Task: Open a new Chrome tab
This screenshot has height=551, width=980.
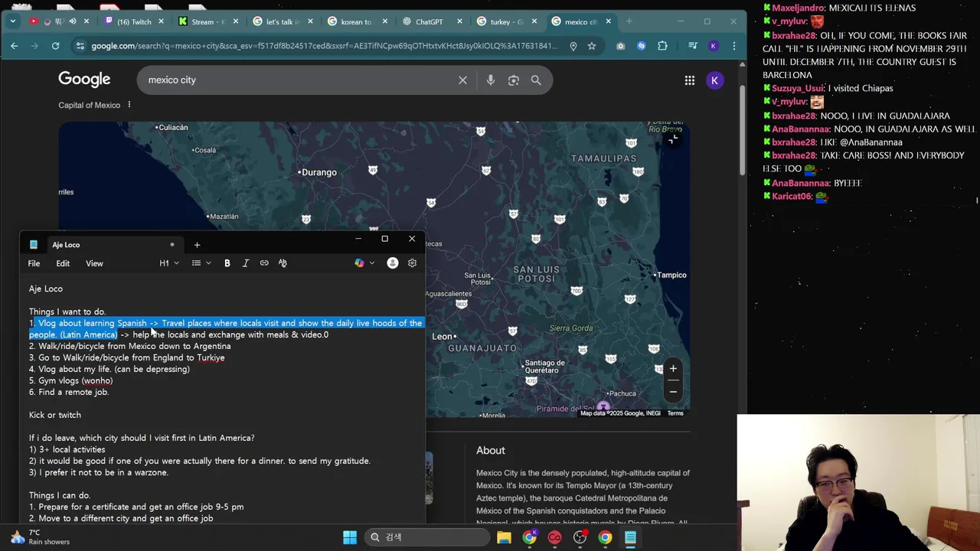Action: tap(629, 21)
